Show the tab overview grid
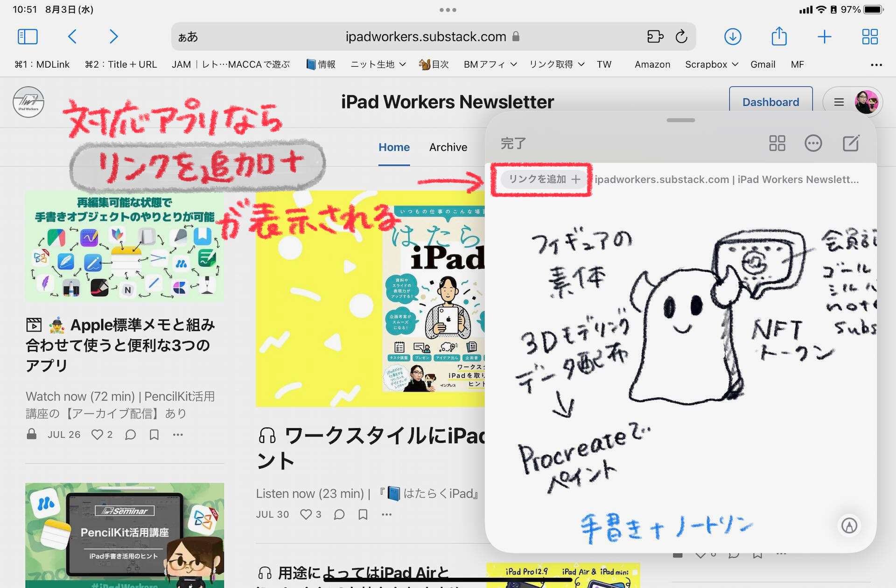 pos(870,36)
